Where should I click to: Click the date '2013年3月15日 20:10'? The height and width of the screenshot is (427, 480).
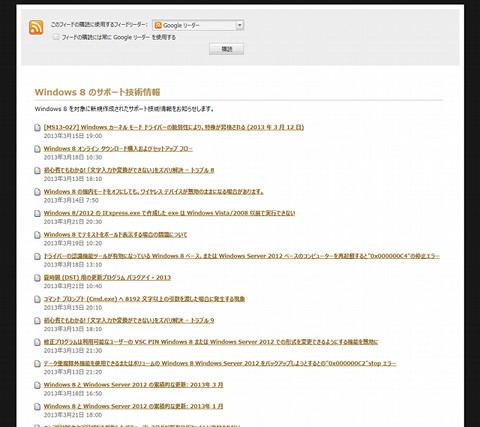click(73, 308)
